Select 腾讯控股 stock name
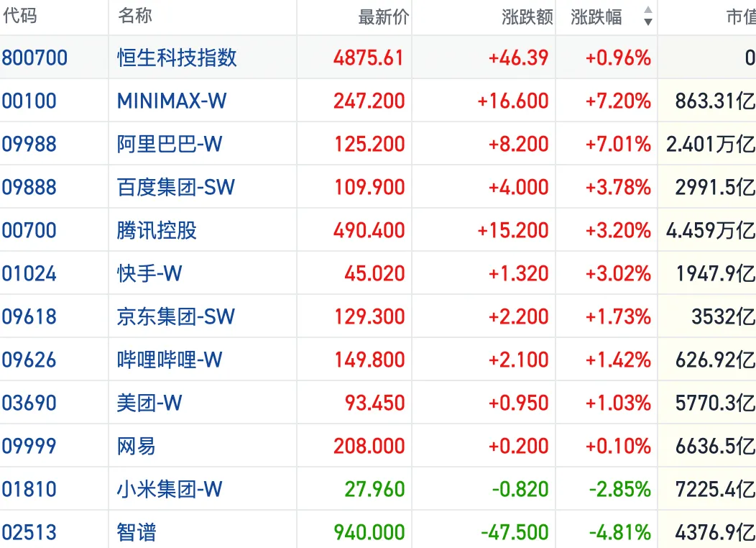 [157, 230]
